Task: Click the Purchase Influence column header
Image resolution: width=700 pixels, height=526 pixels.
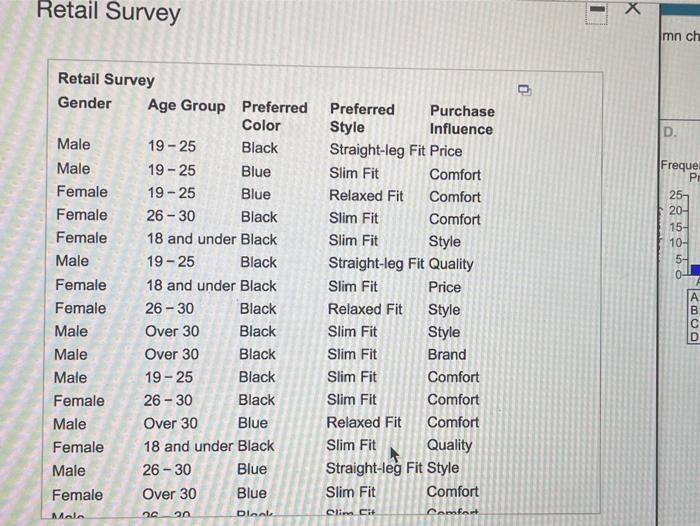Action: click(462, 120)
